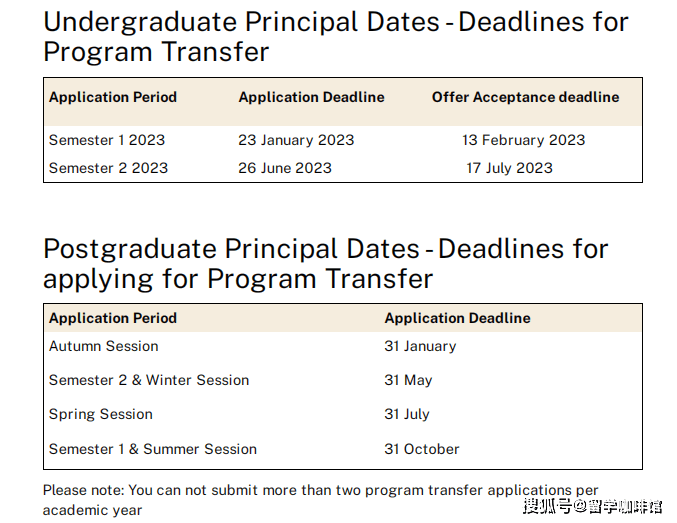677x523 pixels.
Task: Select the Semester 1 2023 row label
Action: pos(107,140)
